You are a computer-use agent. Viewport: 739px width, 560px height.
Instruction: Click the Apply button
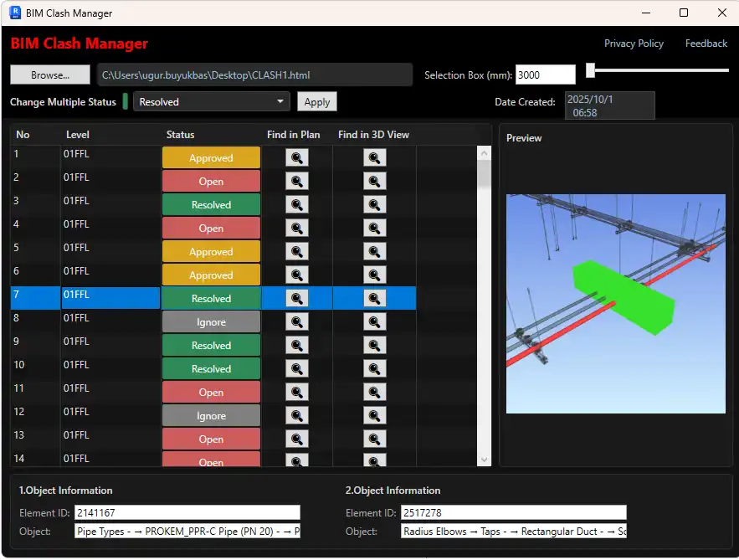point(317,102)
